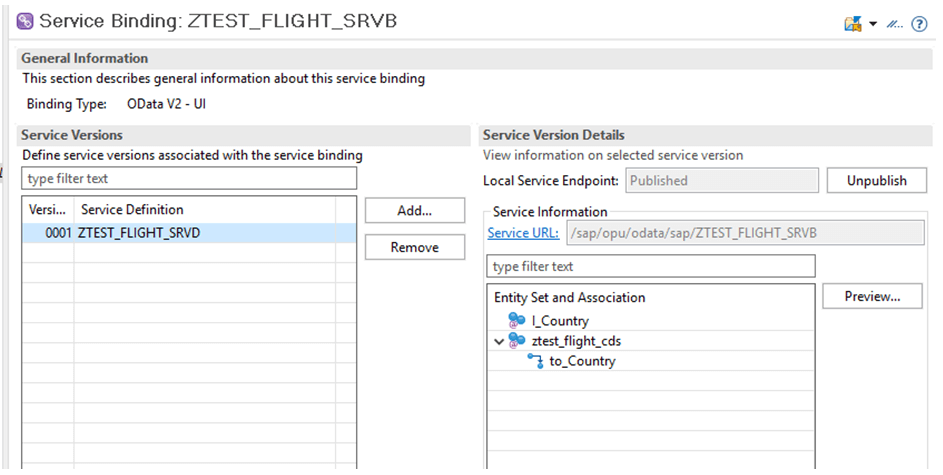Open help via the question mark icon
This screenshot has width=943, height=475.
[920, 24]
